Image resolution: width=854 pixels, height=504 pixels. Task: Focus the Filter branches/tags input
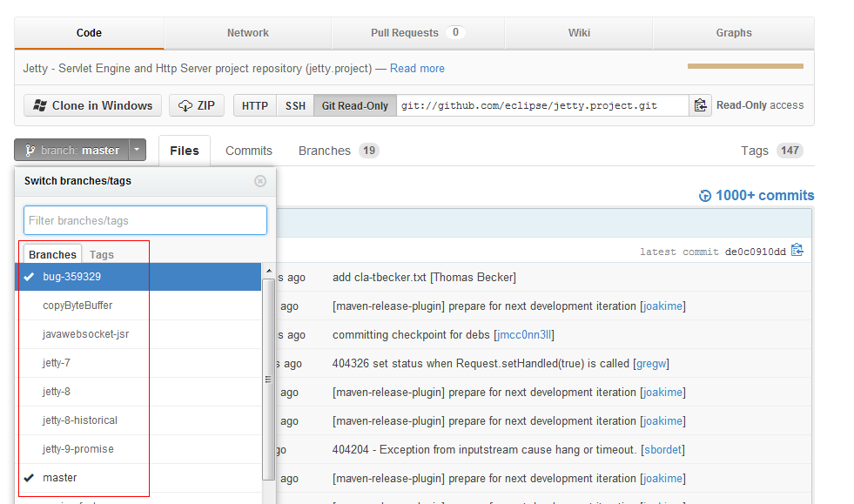coord(145,220)
